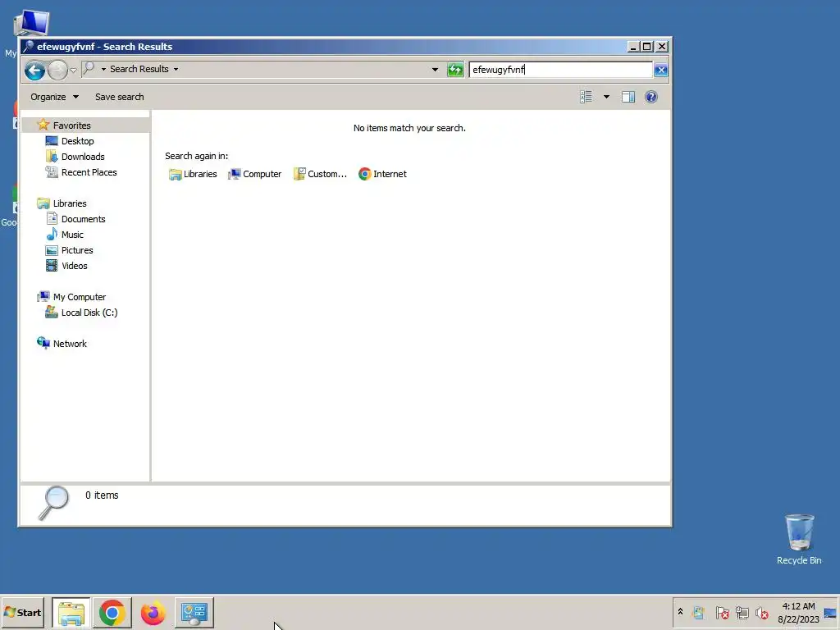The image size is (840, 630).
Task: Select Libraries in the navigation pane
Action: click(70, 203)
